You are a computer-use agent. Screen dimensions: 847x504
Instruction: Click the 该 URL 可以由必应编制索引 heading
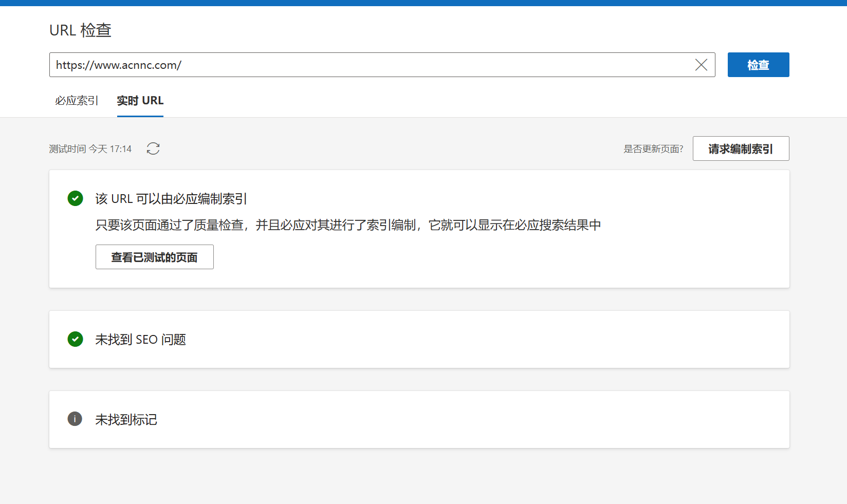171,199
